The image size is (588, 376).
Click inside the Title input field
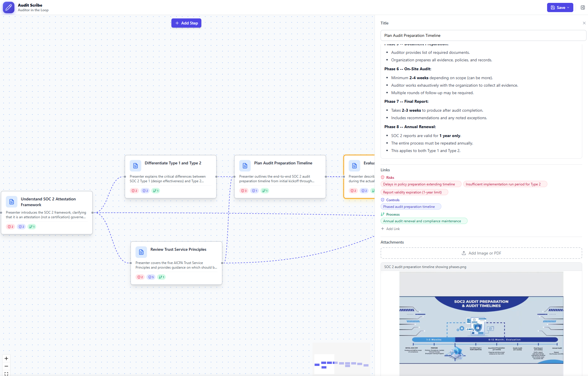(x=482, y=35)
